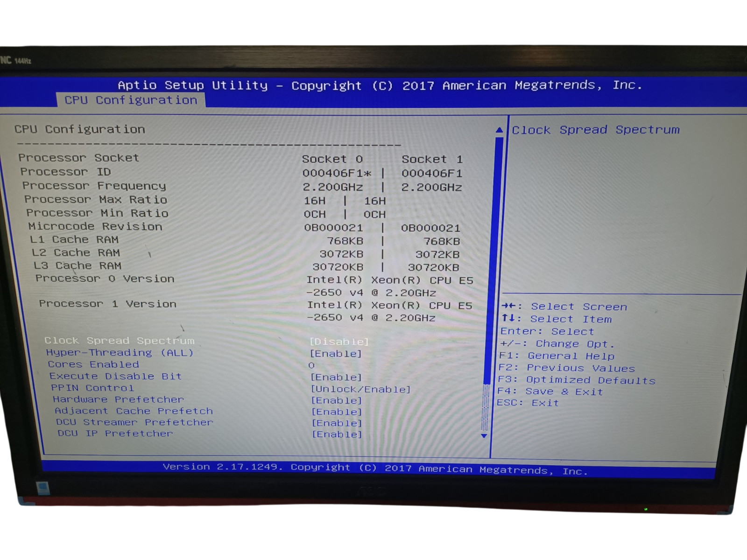This screenshot has height=560, width=747.
Task: Click the Processor 0 Version label
Action: pos(105,279)
